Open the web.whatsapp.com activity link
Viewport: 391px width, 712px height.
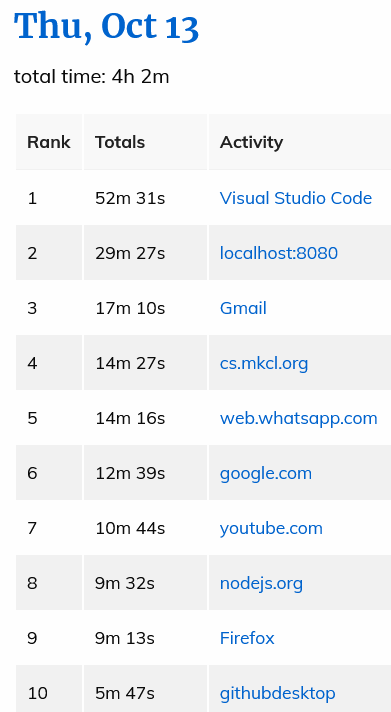(298, 418)
